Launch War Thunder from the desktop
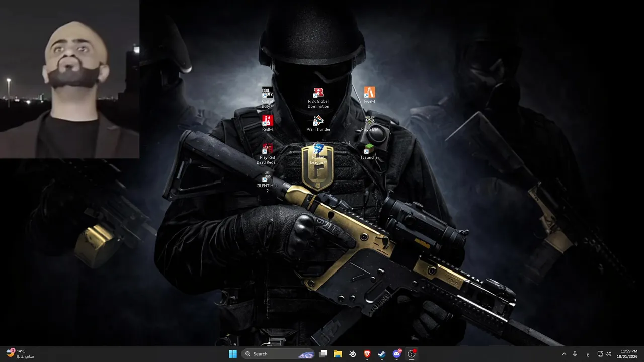The width and height of the screenshot is (644, 362). coord(318,123)
